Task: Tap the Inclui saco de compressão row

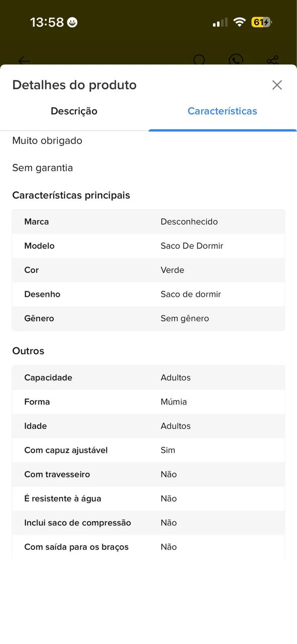Action: 148,523
